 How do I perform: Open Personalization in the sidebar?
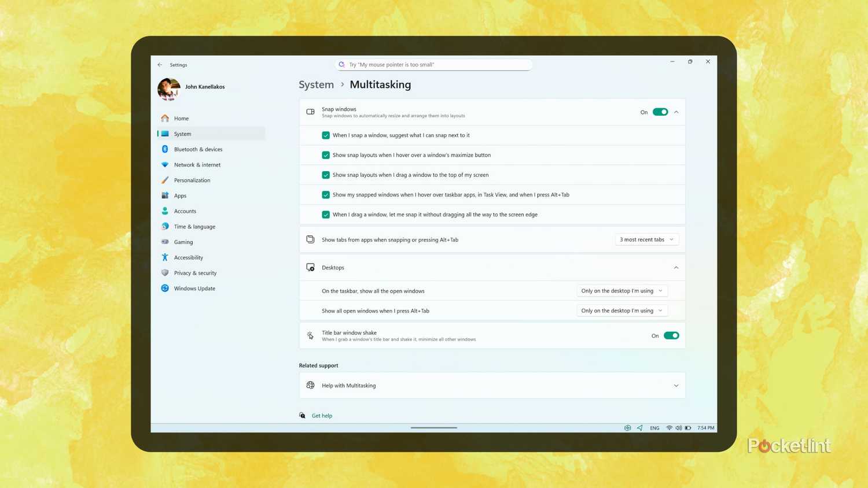(x=192, y=180)
